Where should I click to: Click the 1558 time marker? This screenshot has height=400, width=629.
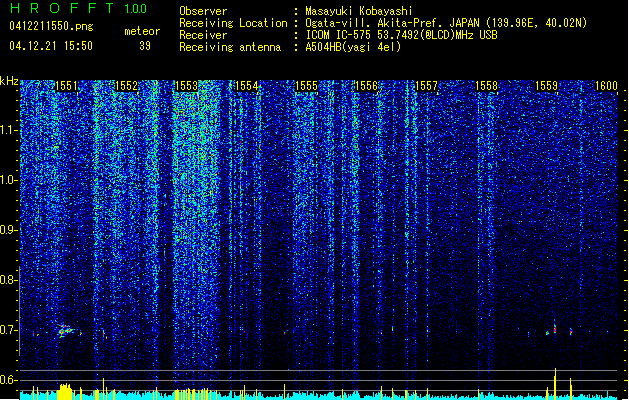click(x=486, y=86)
